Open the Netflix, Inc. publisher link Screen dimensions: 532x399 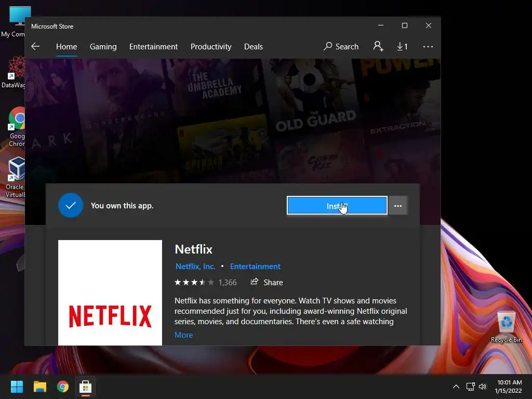tap(195, 267)
